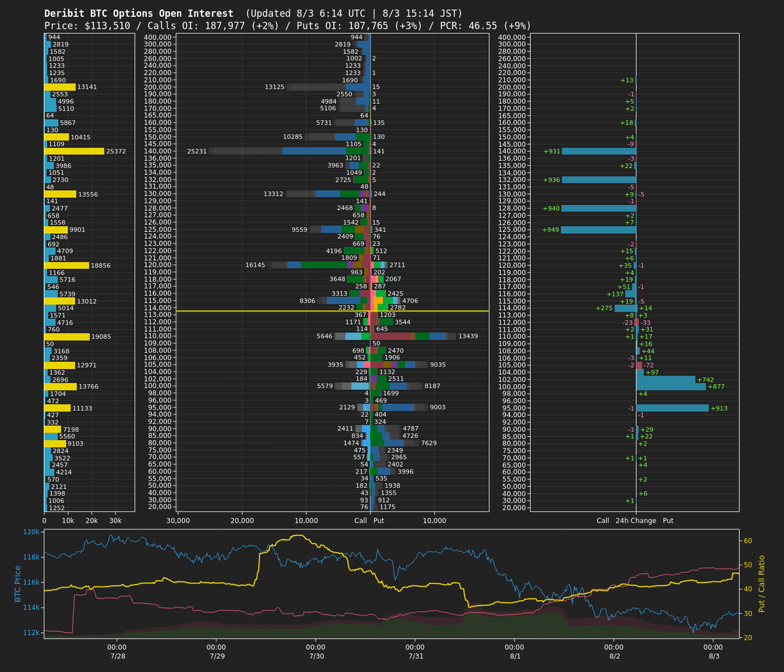Viewport: 784px width, 672px height.
Task: Click the "(Updated 8/3 6:14 UTC | 8/3 15:14 JST)" timestamp
Action: pyautogui.click(x=353, y=14)
